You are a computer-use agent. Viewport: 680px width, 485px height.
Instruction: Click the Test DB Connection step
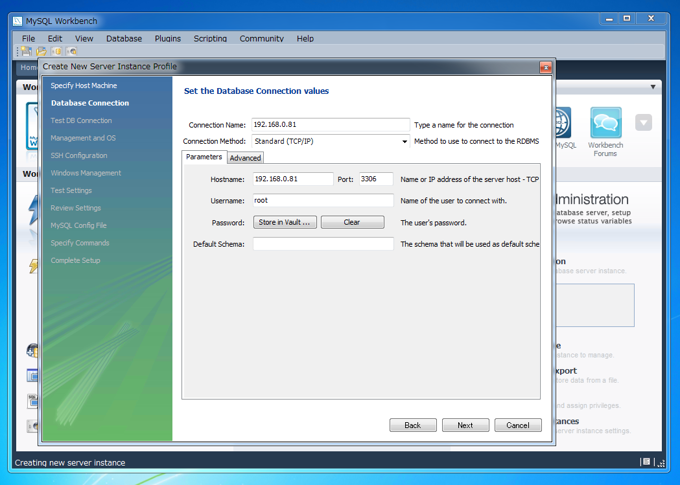[x=81, y=121]
